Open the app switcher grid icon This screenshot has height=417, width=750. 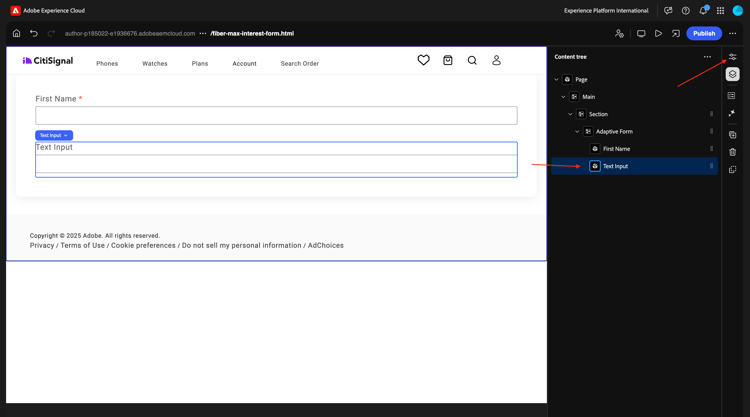click(720, 11)
